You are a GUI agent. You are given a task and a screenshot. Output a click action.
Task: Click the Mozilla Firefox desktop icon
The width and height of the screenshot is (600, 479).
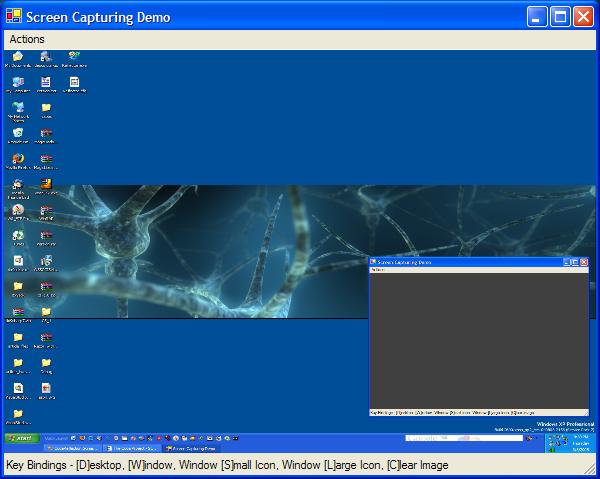18,161
